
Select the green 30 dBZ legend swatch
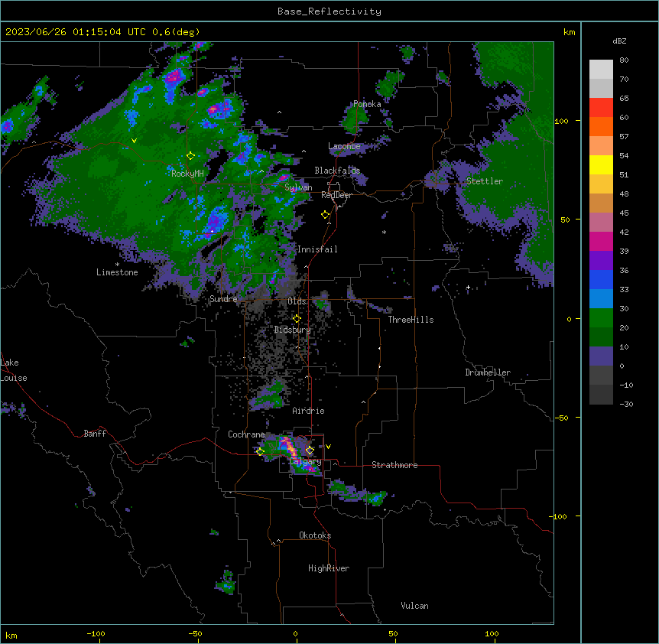click(601, 318)
